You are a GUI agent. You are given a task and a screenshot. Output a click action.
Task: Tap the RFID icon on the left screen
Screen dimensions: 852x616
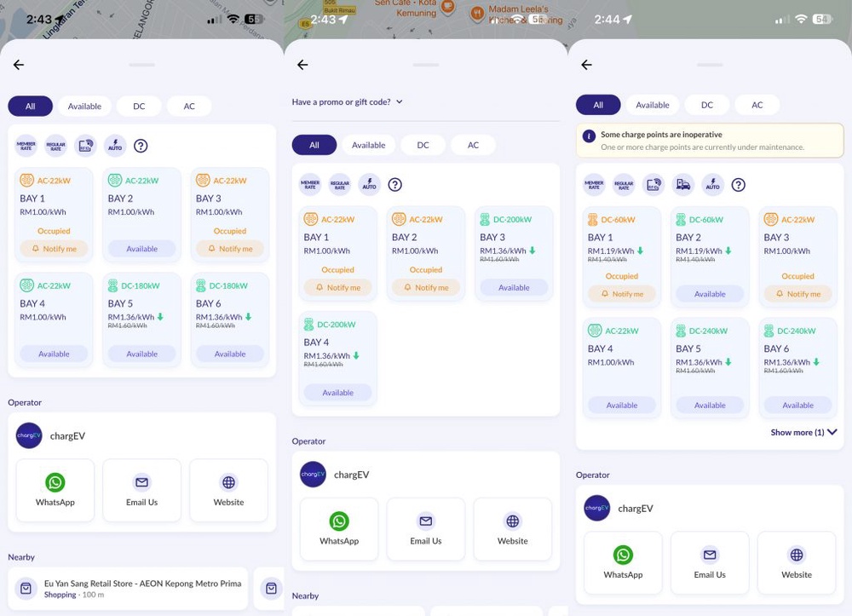pyautogui.click(x=85, y=146)
